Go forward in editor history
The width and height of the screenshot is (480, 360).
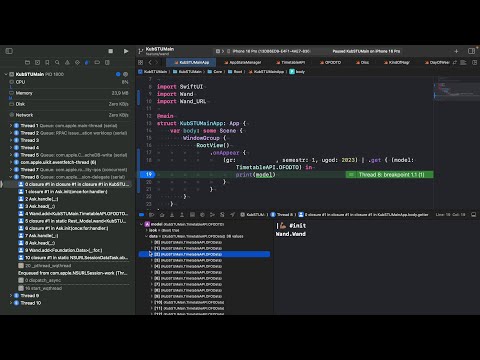point(157,62)
